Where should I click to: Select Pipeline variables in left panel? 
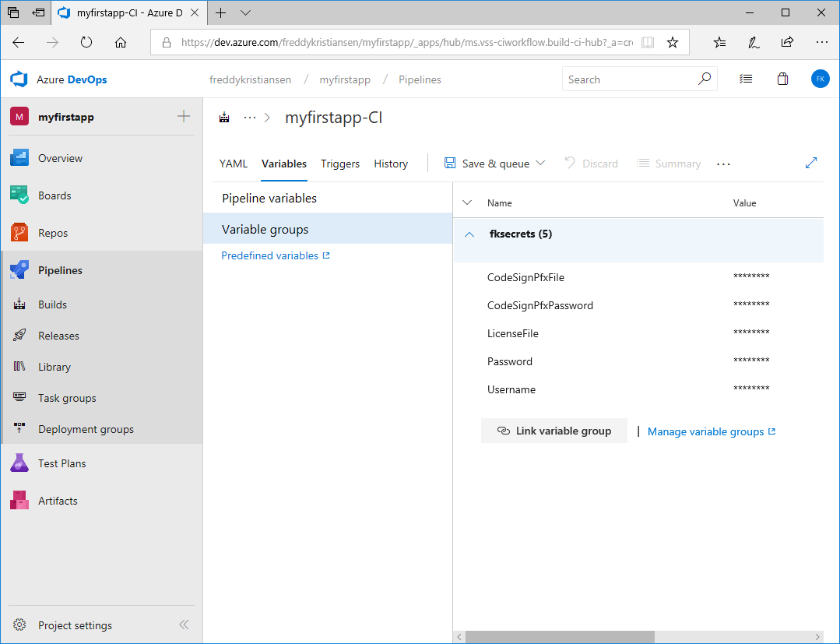coord(269,199)
